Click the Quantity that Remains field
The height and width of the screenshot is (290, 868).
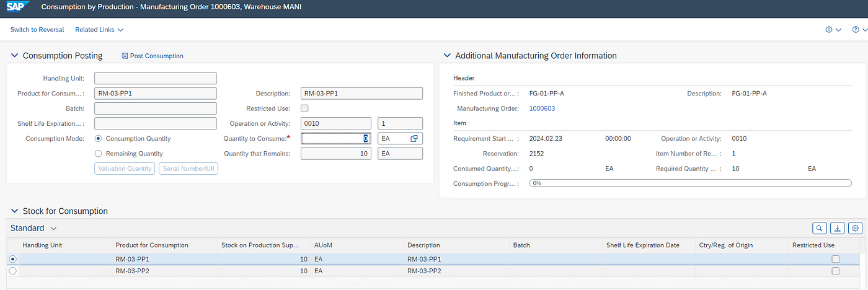click(x=336, y=154)
